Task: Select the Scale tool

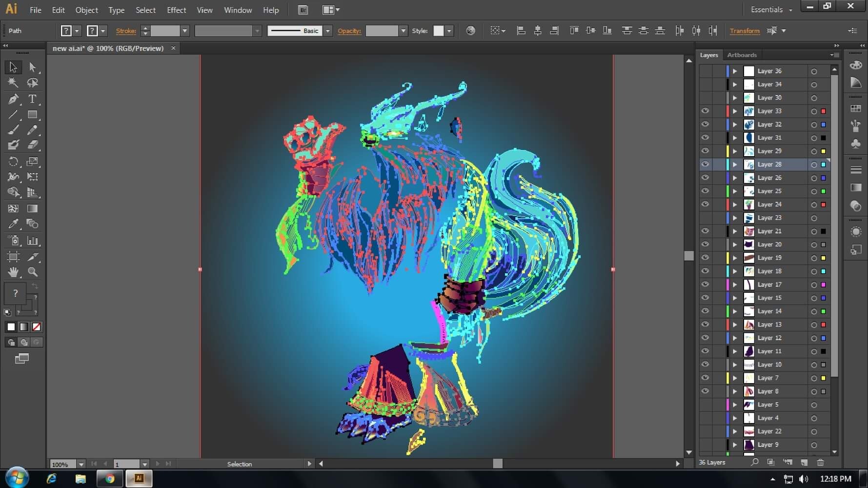Action: tap(32, 161)
